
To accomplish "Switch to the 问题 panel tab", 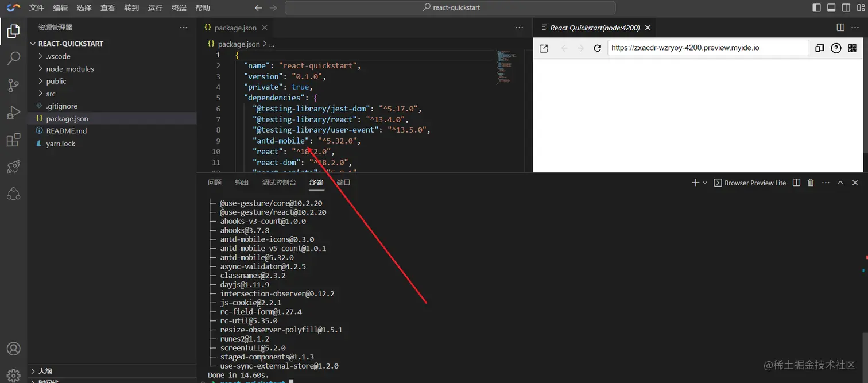I will [x=215, y=183].
